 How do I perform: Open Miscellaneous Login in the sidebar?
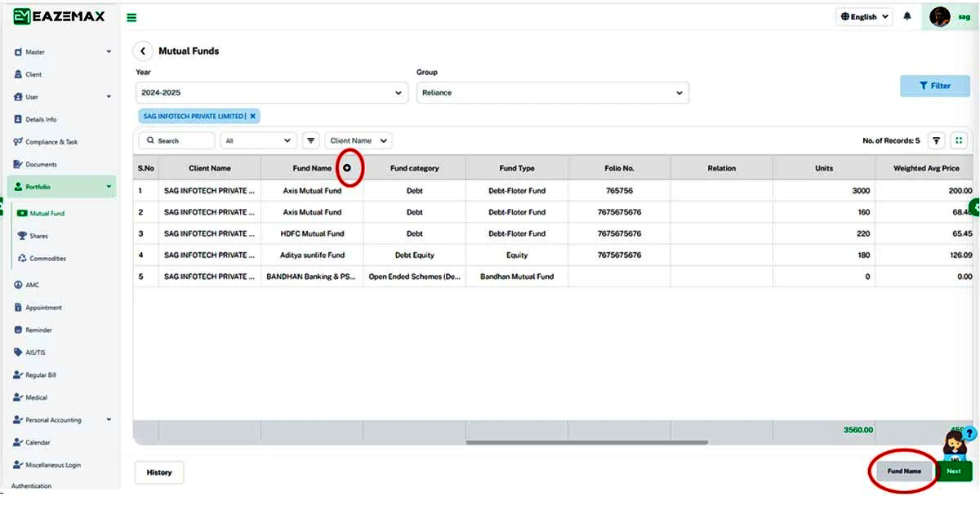click(53, 465)
